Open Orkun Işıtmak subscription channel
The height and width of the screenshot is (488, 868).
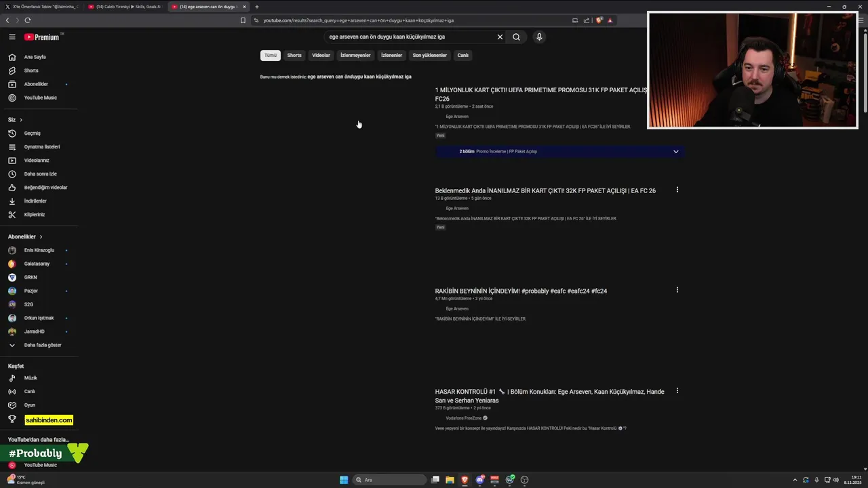pos(39,318)
